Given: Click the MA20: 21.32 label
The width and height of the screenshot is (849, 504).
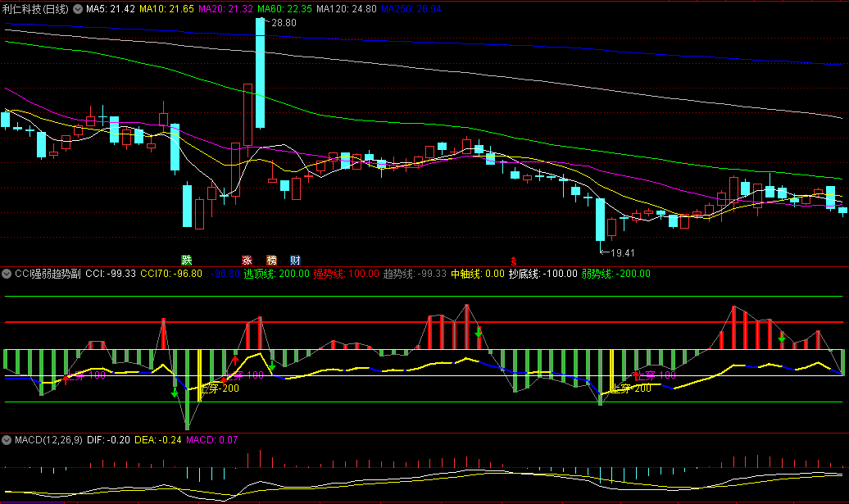Looking at the screenshot, I should [225, 9].
